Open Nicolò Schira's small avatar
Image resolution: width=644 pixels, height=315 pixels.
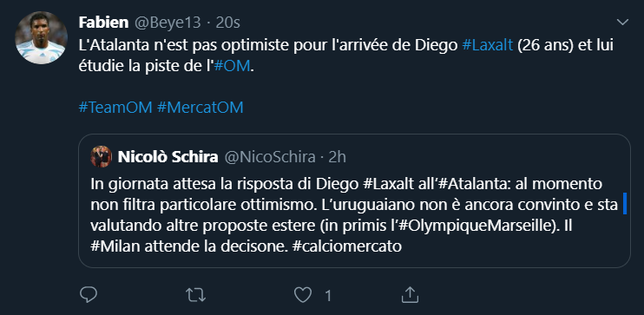click(x=101, y=156)
